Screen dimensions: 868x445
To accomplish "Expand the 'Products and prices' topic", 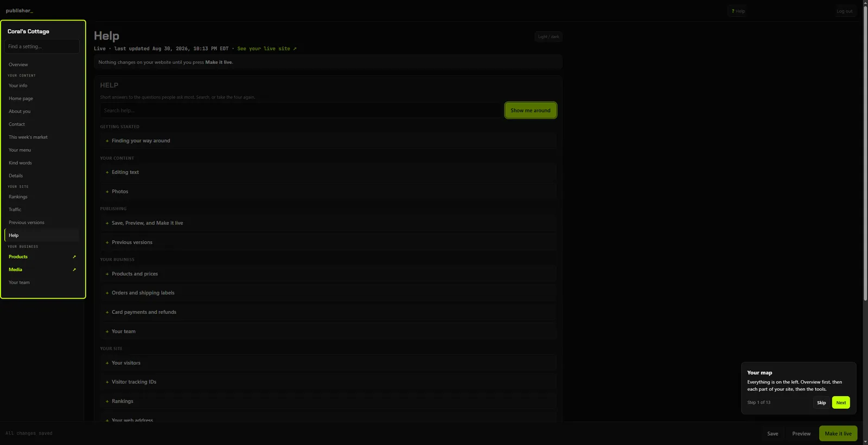I will pos(328,274).
